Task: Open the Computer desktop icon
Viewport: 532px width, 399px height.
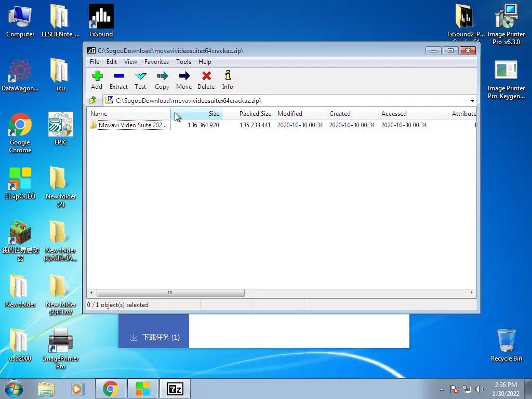Action: (x=20, y=21)
